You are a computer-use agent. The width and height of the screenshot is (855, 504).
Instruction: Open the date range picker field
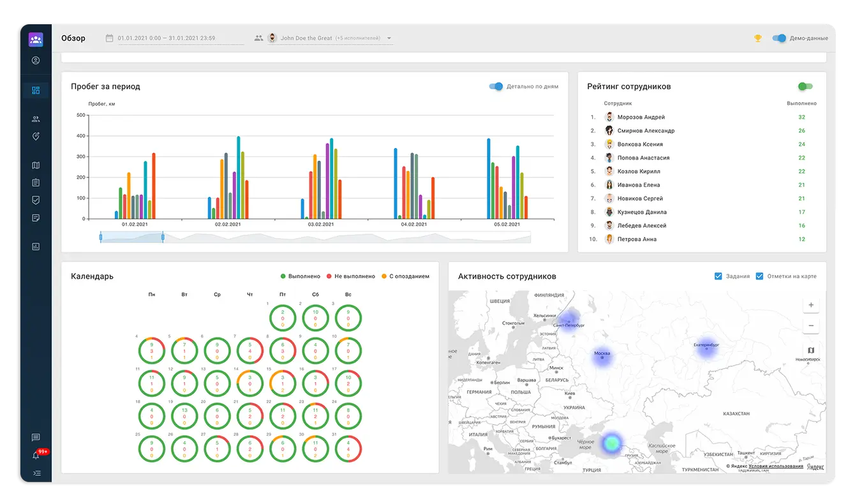(174, 38)
